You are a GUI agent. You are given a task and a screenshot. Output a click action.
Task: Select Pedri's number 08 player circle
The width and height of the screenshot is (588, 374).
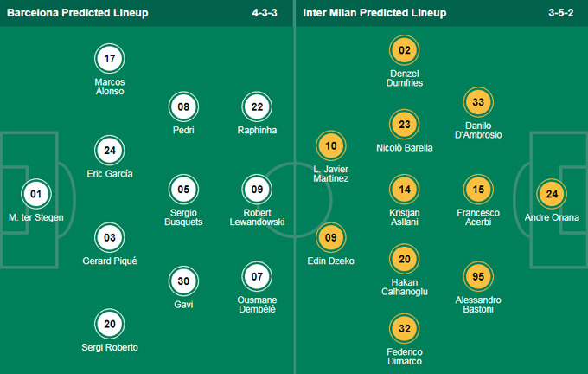183,107
